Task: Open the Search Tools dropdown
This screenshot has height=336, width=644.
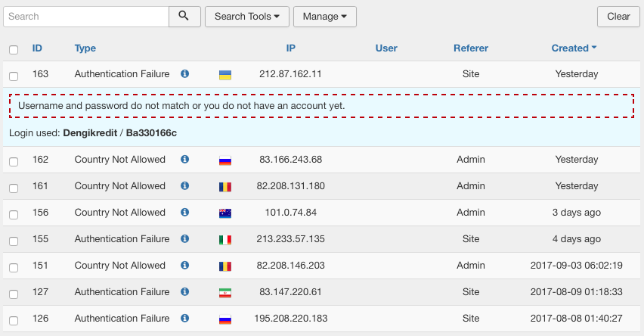Action: [x=247, y=17]
